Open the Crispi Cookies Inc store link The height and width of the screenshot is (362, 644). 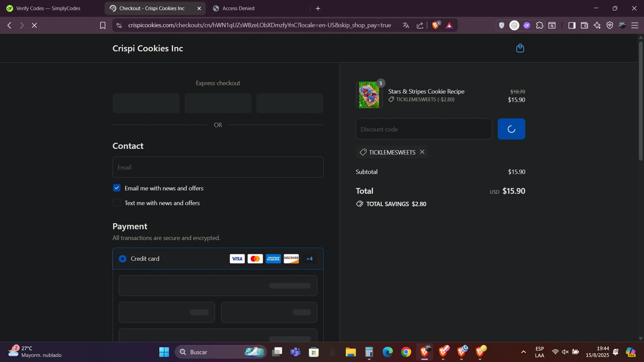point(148,48)
